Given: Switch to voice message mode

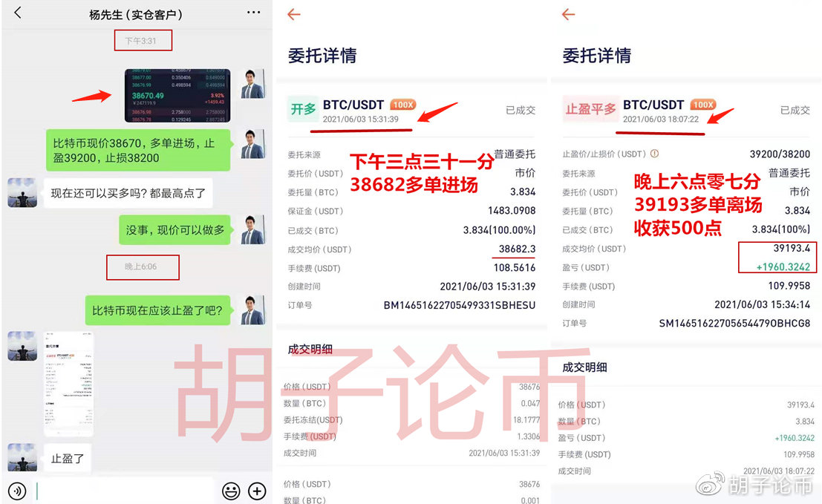Looking at the screenshot, I should coord(18,491).
